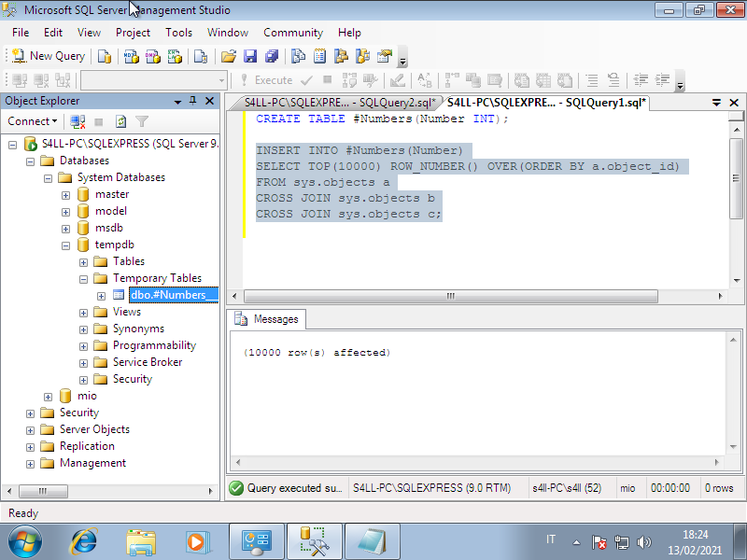
Task: Collapse the tempdb database node
Action: coord(65,245)
